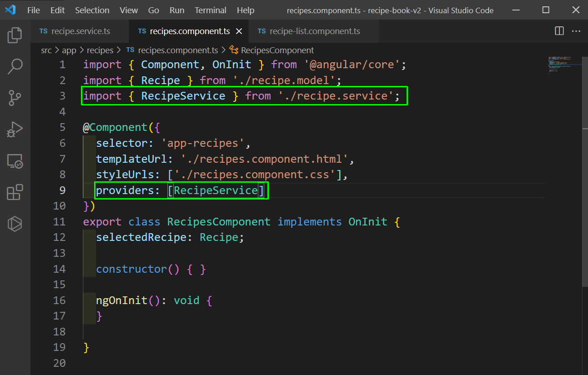Open the Run menu

point(177,10)
